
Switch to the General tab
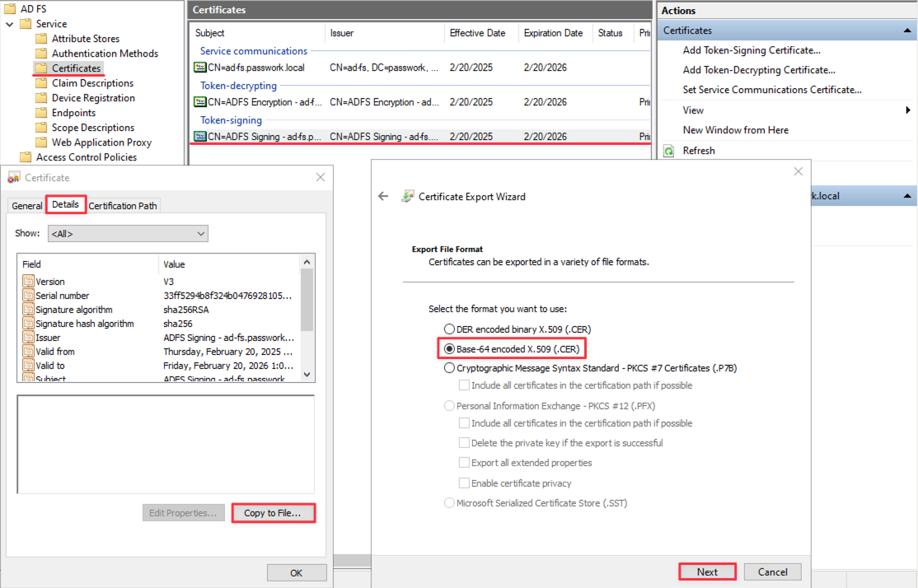click(x=26, y=205)
